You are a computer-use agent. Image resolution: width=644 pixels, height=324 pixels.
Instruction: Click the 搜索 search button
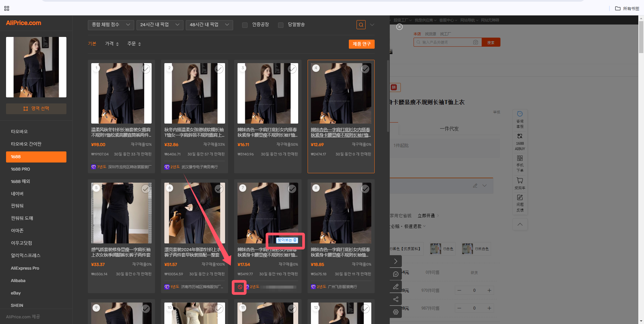[x=491, y=42]
